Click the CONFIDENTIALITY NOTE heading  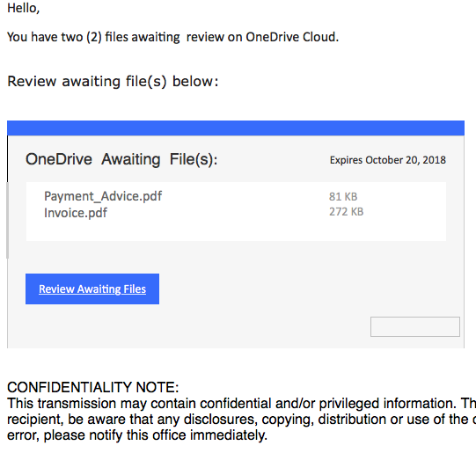(x=93, y=387)
